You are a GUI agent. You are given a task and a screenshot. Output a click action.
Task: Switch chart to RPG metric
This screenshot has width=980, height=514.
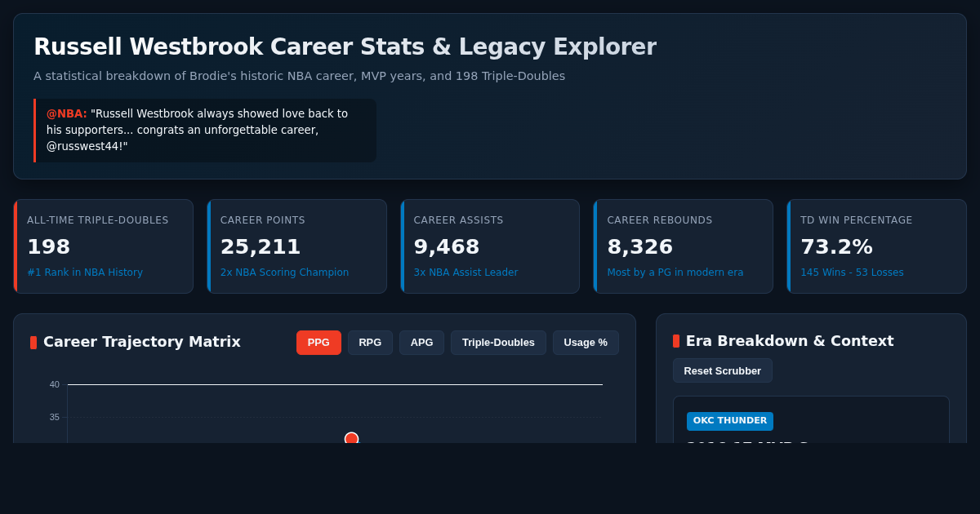(370, 343)
